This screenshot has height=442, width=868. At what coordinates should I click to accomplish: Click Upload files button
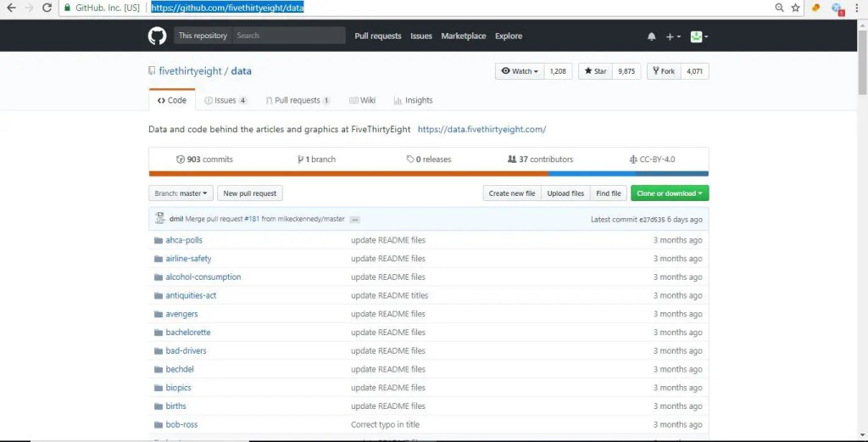pyautogui.click(x=565, y=193)
